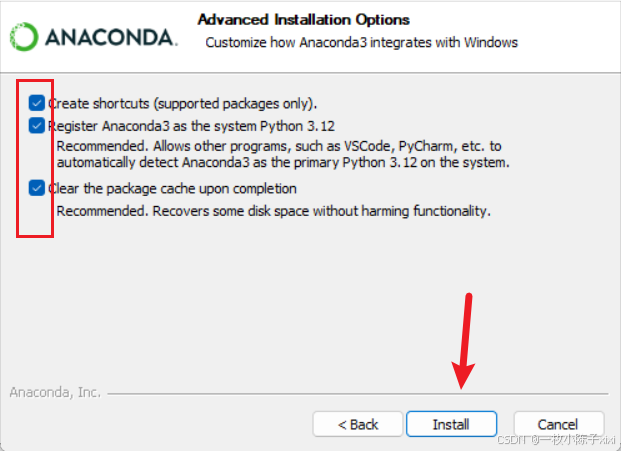This screenshot has height=451, width=621.
Task: Click the ANACONDA wordmark text
Action: point(111,38)
